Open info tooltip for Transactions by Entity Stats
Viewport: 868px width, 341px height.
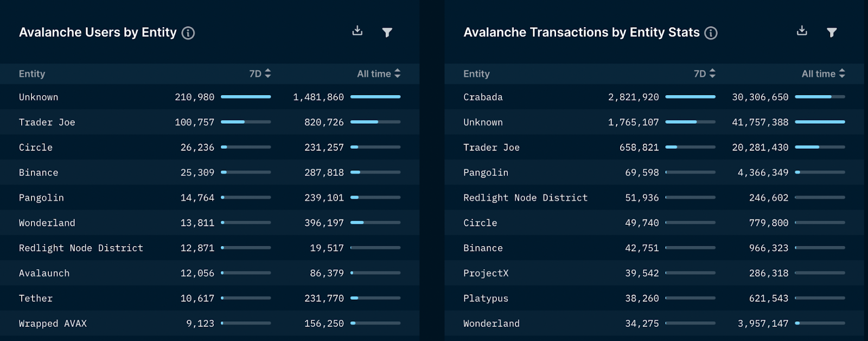[x=711, y=33]
